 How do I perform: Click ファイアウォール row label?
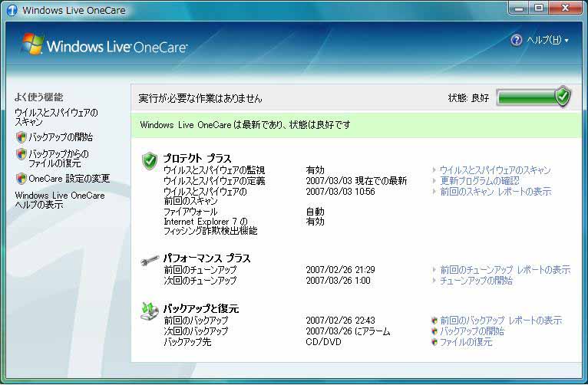pos(190,212)
